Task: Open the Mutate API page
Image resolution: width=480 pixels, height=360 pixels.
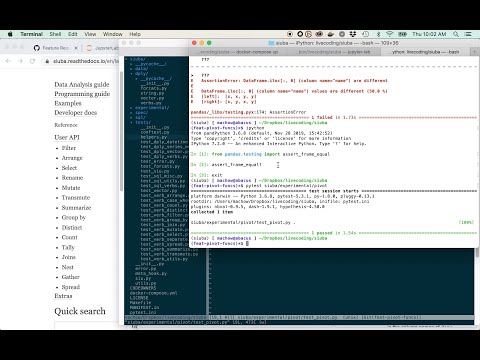Action: (x=71, y=188)
